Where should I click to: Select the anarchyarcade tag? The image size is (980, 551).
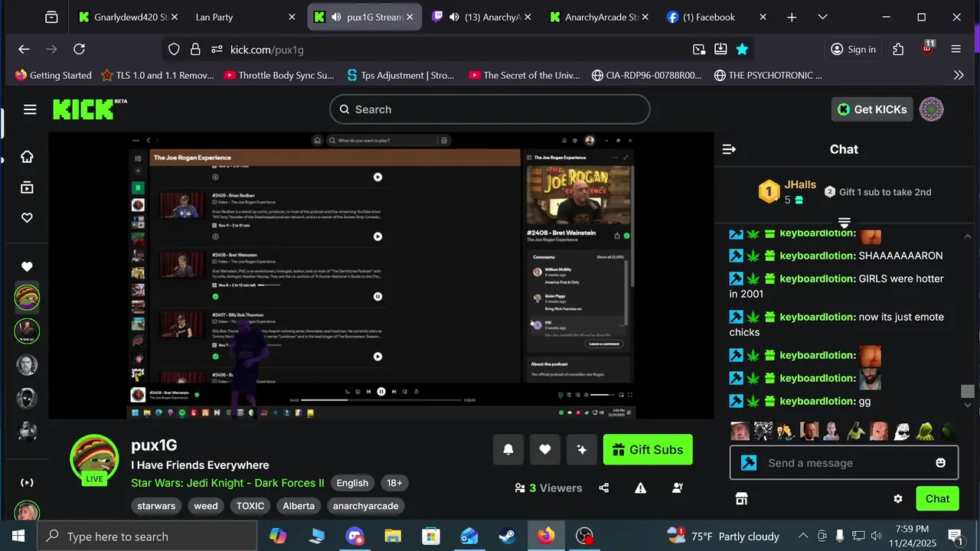[366, 506]
